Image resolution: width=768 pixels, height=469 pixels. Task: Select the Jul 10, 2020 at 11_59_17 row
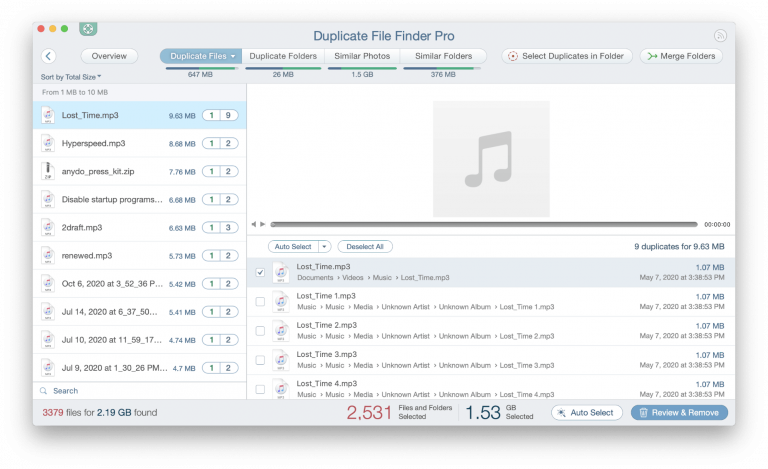point(140,340)
